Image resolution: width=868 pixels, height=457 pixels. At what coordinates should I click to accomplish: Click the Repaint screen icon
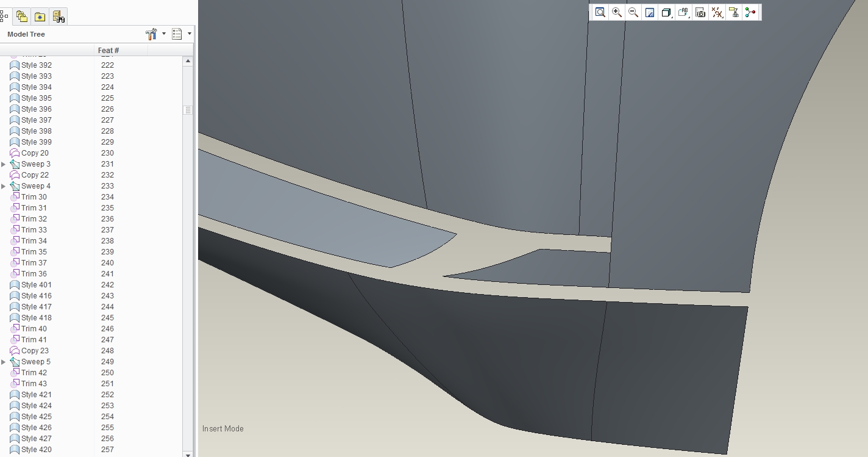[650, 12]
